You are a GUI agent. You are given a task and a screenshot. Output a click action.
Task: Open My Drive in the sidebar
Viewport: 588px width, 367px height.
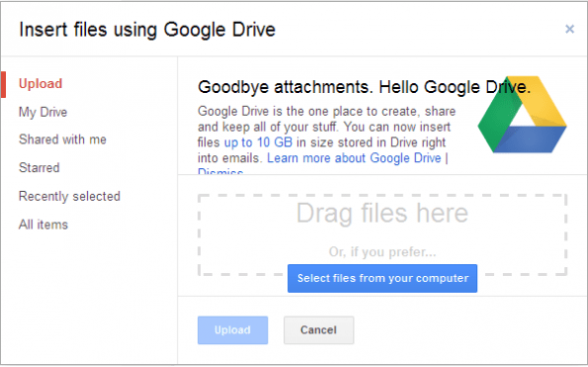[43, 112]
